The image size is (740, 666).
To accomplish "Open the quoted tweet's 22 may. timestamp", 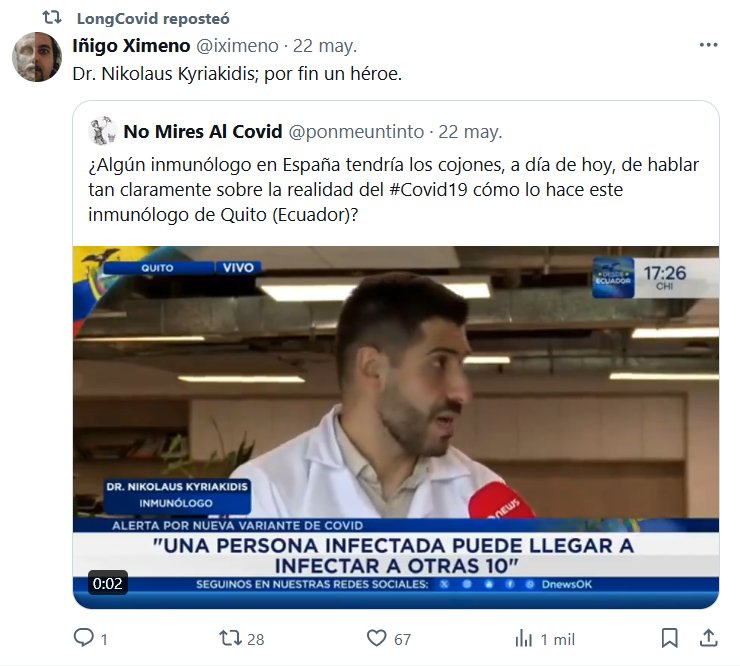I will [470, 132].
